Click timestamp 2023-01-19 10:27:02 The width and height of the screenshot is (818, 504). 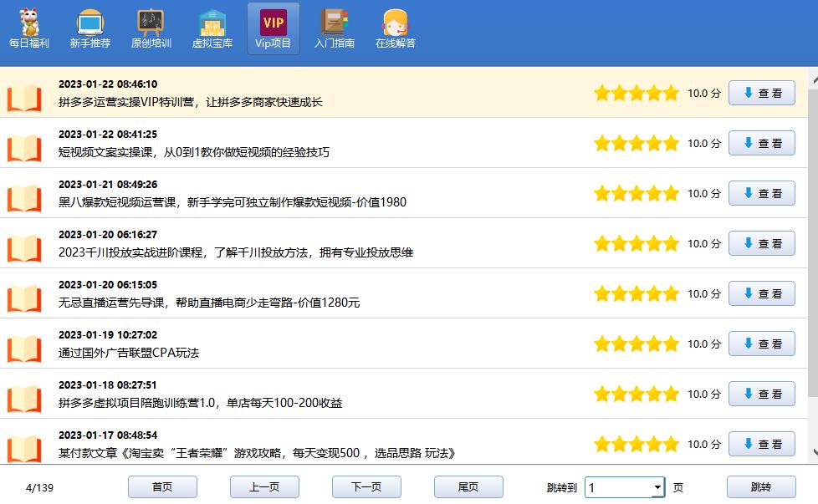pos(108,334)
